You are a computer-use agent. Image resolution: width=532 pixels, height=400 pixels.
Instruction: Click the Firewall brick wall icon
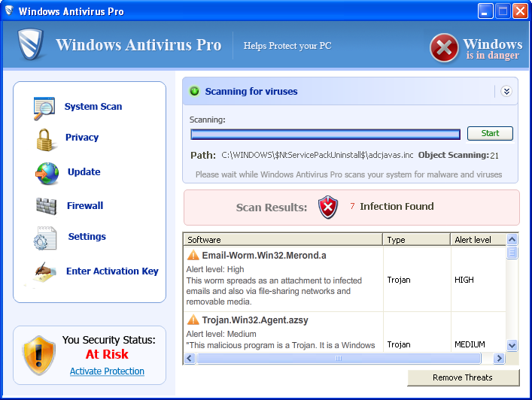point(47,206)
